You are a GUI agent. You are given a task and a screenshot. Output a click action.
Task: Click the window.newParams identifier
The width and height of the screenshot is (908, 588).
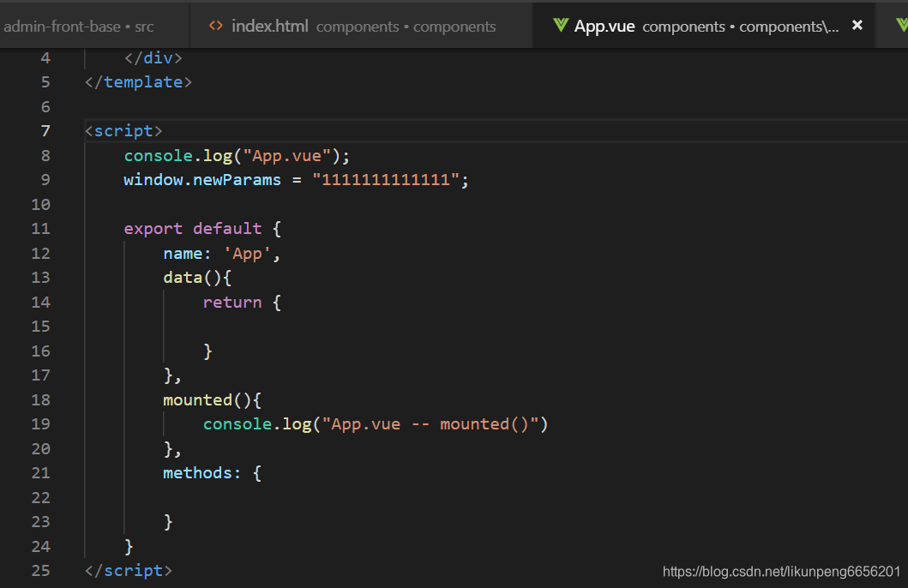pyautogui.click(x=202, y=180)
